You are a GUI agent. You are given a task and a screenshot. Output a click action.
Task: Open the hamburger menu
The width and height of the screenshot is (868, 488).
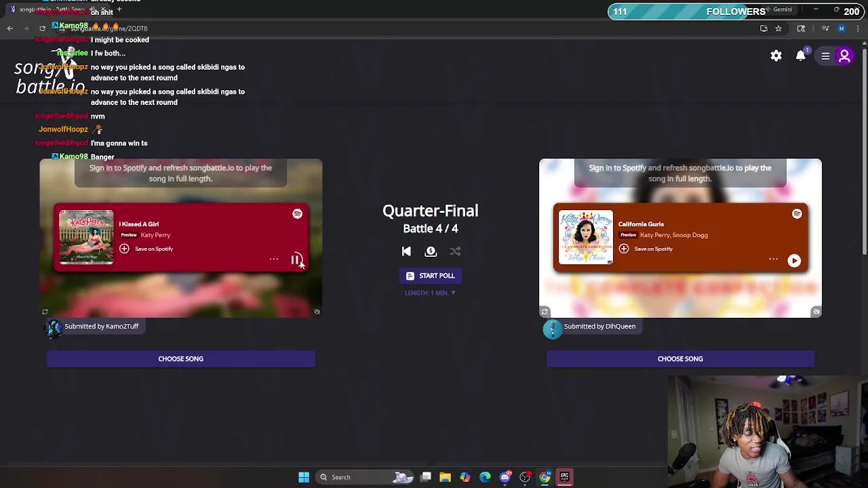point(825,56)
